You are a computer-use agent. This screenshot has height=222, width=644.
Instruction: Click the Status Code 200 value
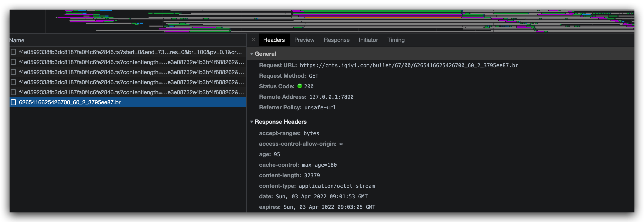coord(309,87)
